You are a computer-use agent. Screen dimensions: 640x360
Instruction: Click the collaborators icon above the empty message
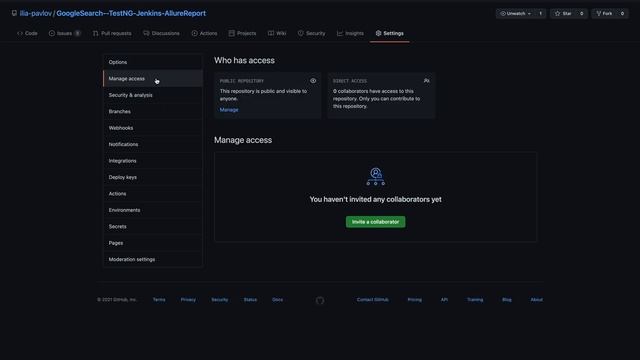376,176
